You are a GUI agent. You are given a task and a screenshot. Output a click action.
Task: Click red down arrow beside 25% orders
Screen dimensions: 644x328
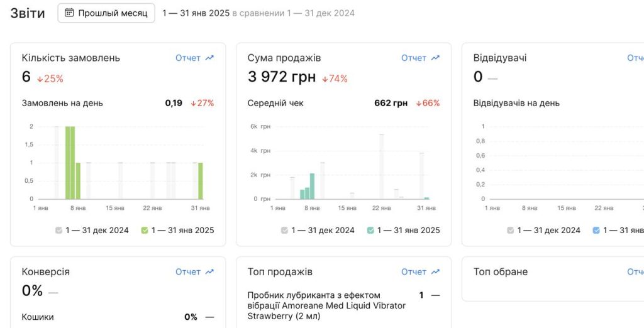[40, 79]
